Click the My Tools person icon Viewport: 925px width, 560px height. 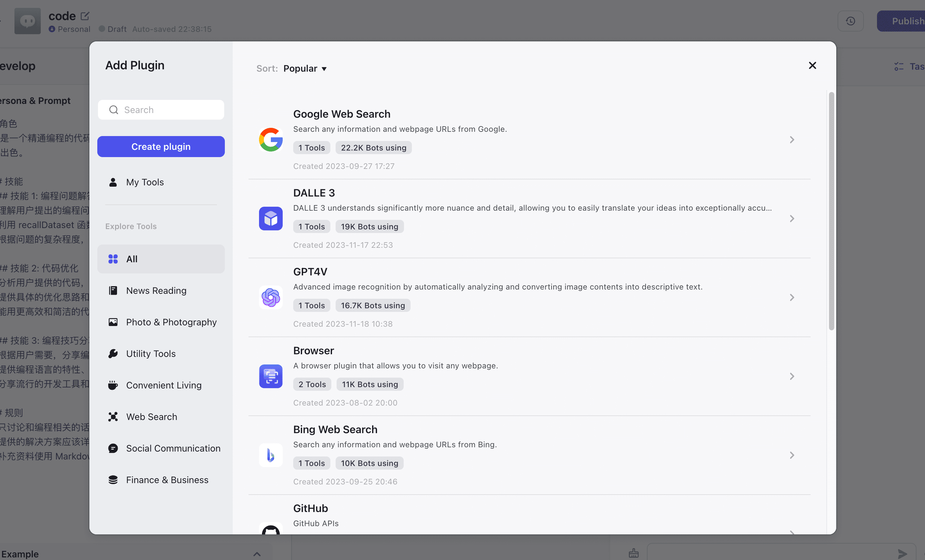pyautogui.click(x=113, y=182)
